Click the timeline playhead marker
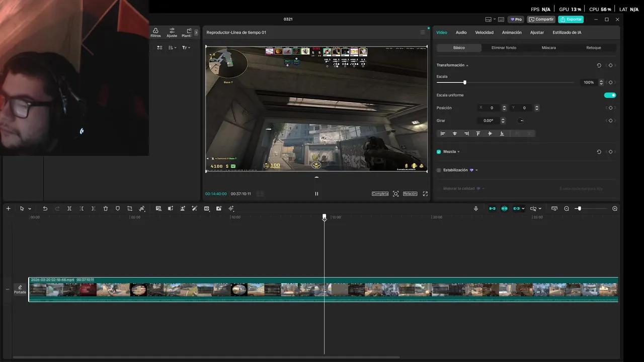The image size is (644, 362). [x=325, y=217]
